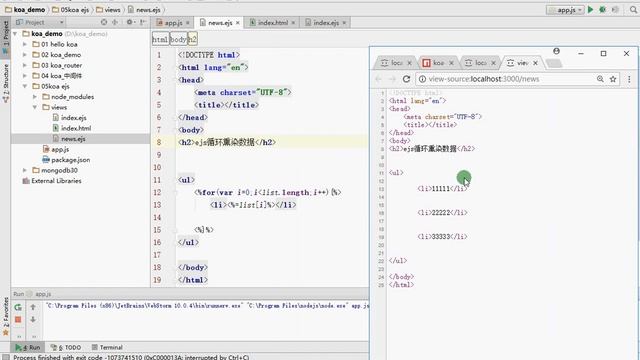Reload the browser page
640x360 pixels.
406,79
